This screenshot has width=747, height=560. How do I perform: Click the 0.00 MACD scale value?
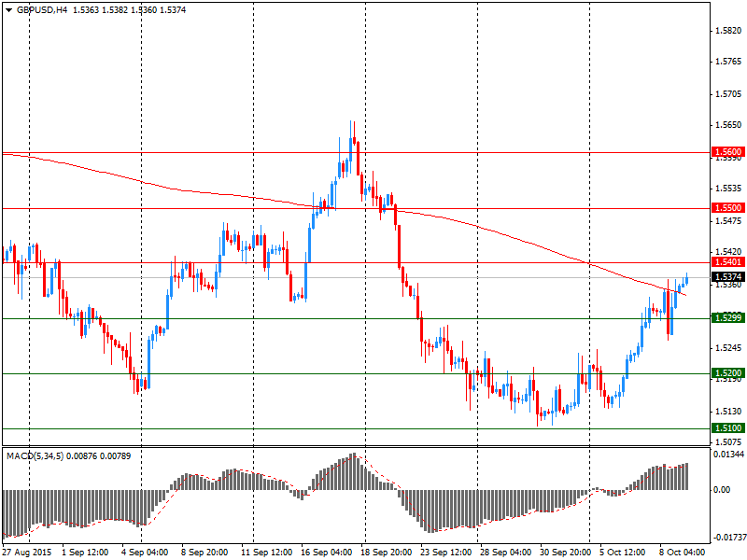722,489
